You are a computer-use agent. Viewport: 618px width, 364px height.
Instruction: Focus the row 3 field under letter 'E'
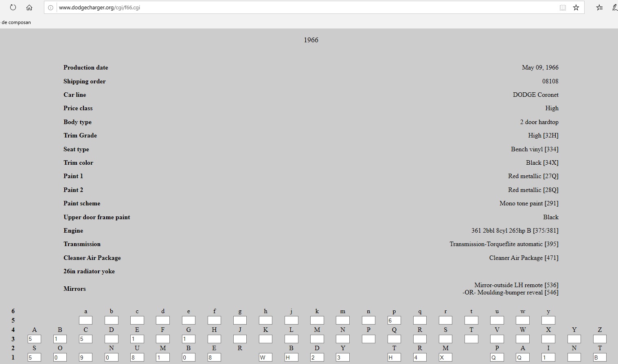(x=137, y=339)
